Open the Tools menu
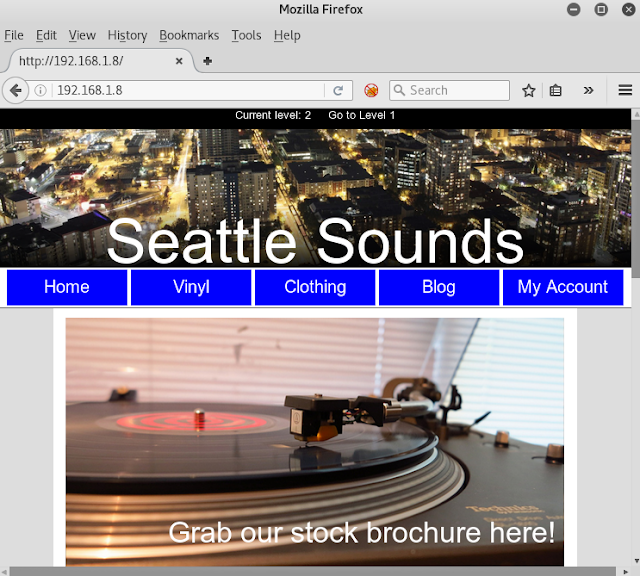 click(246, 35)
